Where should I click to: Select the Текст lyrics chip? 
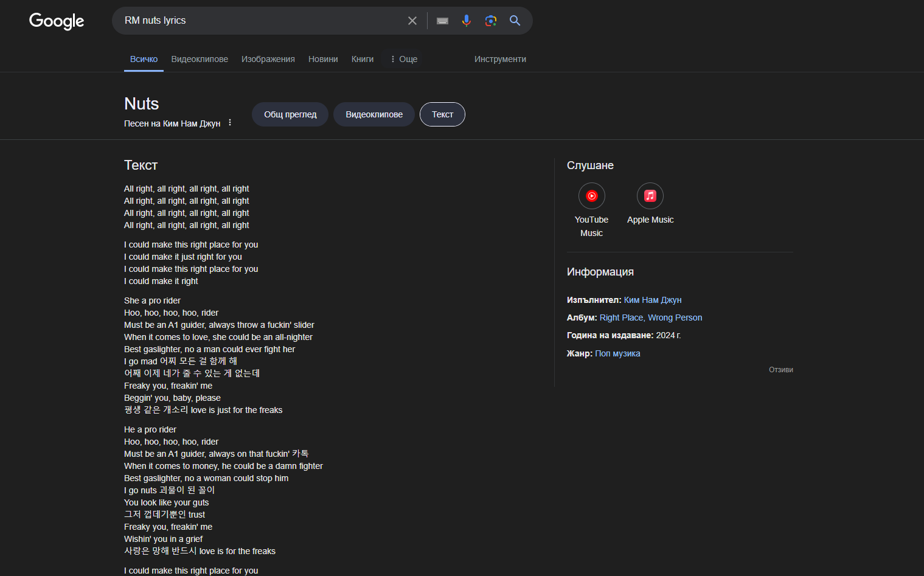pos(442,114)
